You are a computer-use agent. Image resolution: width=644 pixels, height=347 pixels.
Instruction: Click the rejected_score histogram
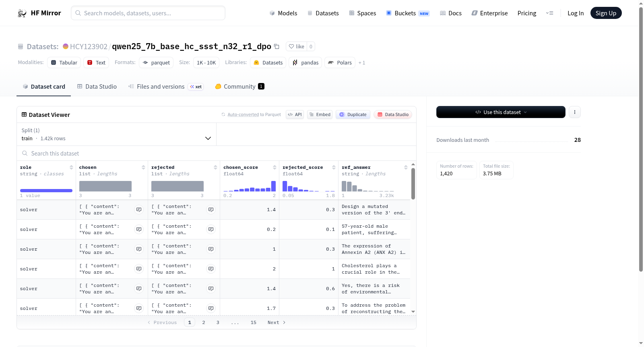309,186
